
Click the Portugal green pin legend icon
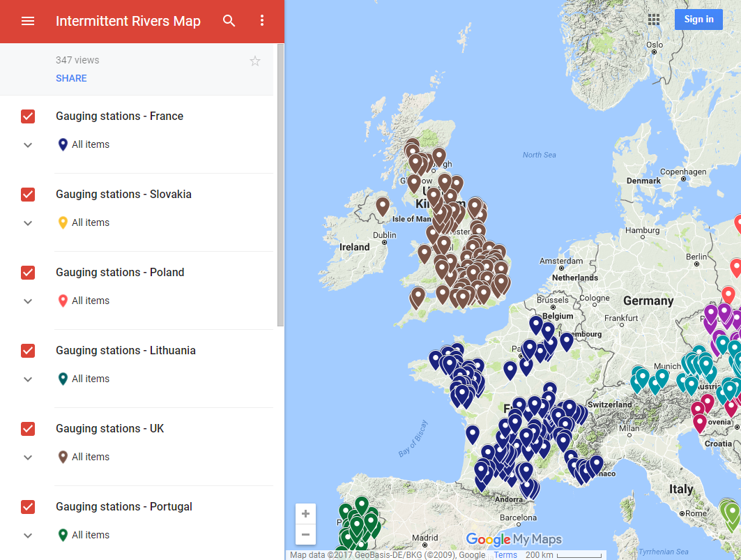click(x=63, y=535)
